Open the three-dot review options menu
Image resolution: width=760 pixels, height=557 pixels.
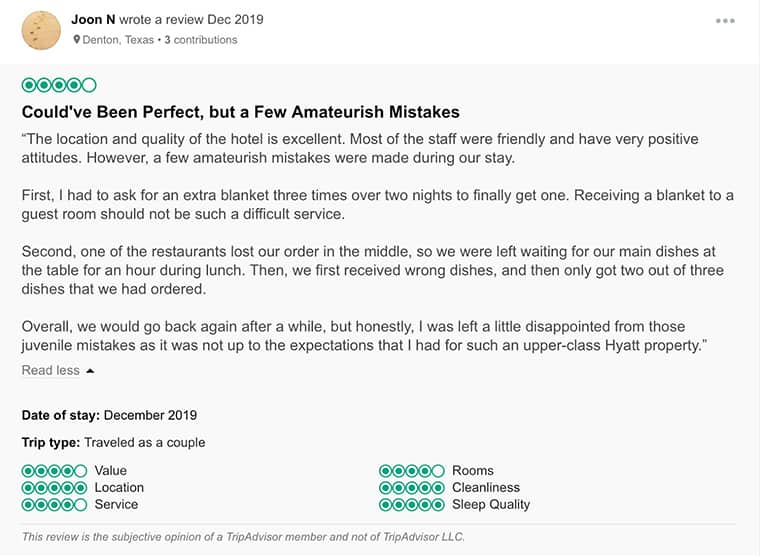[725, 21]
